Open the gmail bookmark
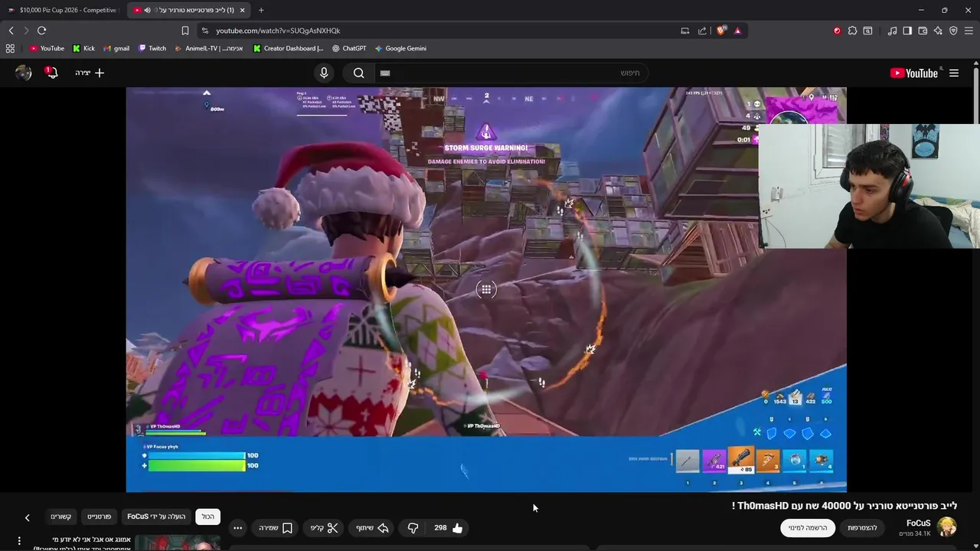980x551 pixels. coord(116,48)
